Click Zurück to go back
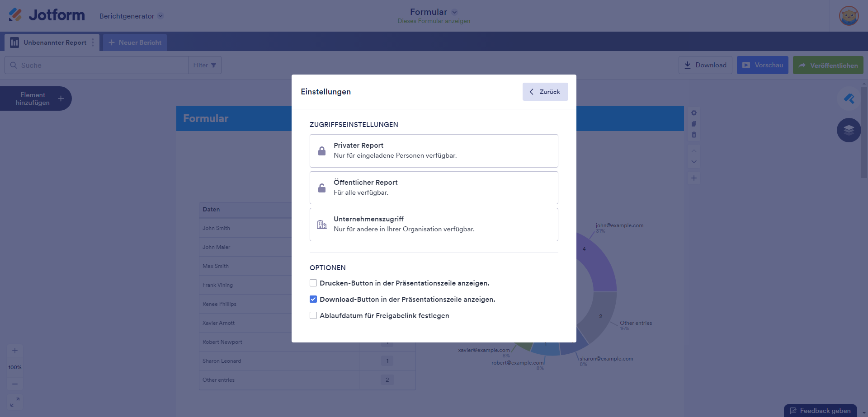Image resolution: width=868 pixels, height=417 pixels. tap(545, 92)
